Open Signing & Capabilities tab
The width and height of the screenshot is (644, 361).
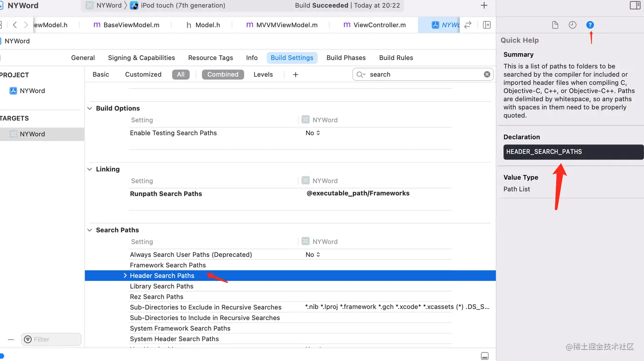pos(141,58)
